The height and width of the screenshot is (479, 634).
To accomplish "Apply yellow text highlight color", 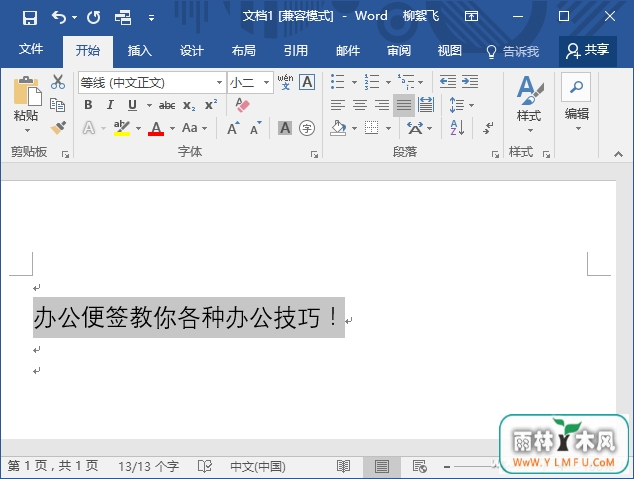I will tap(122, 128).
